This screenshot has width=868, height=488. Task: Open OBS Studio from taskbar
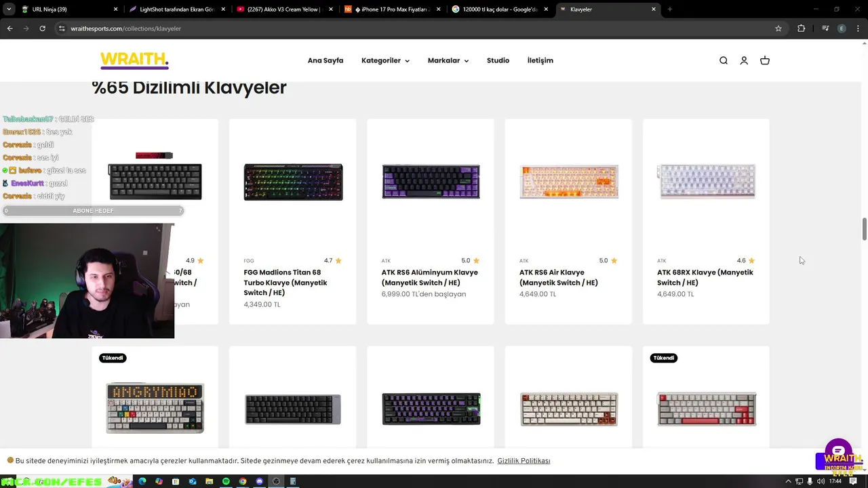point(276,481)
